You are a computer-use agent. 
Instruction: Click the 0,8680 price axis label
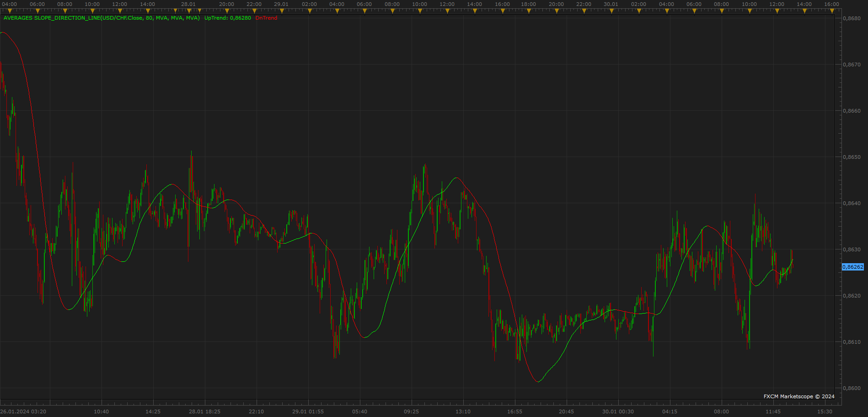click(x=852, y=19)
